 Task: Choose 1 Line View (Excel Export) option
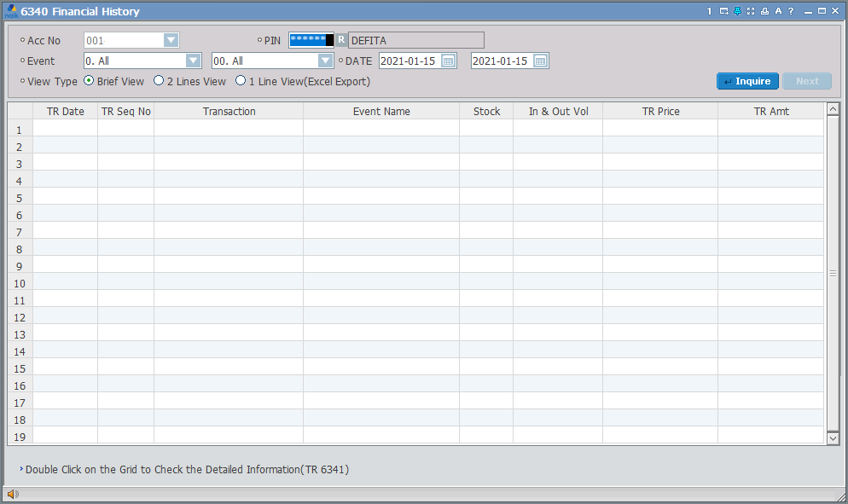[x=241, y=82]
